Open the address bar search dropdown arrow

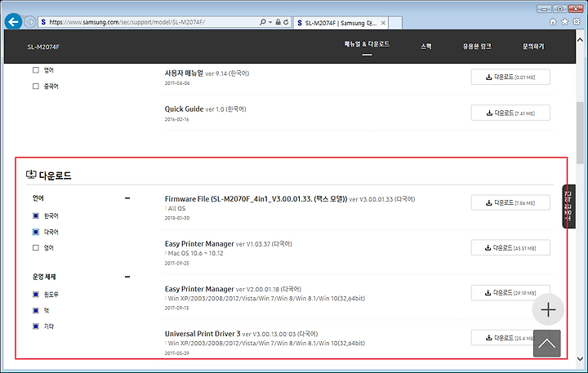[270, 22]
